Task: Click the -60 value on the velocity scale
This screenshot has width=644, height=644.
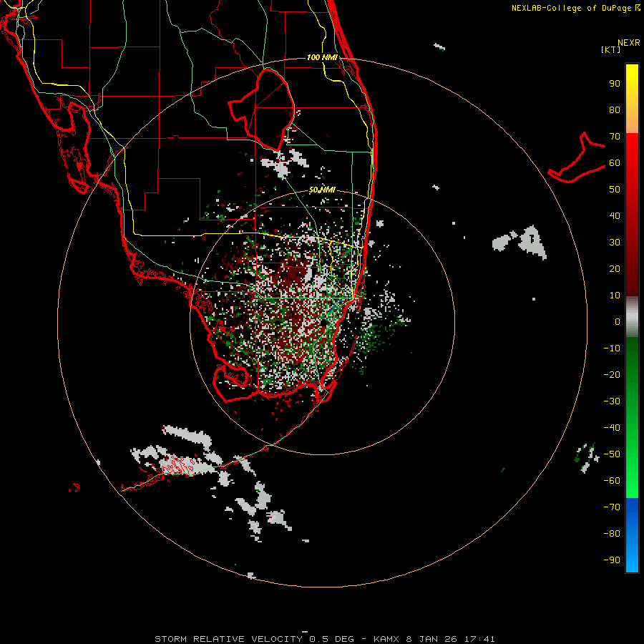Action: coord(612,481)
